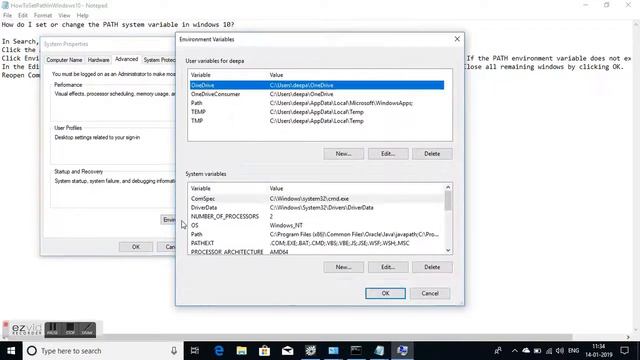Select the TEMP user variable
Screen dimensions: 640x360
pos(317,112)
